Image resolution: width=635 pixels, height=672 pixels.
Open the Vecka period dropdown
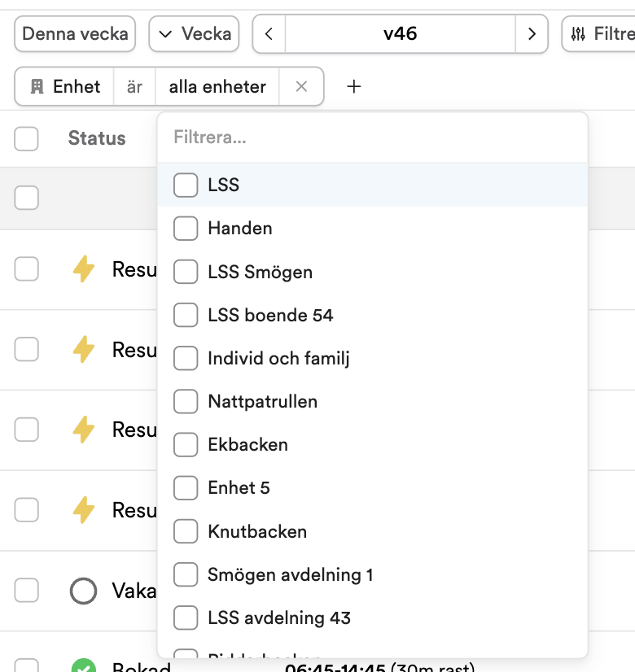(x=195, y=34)
